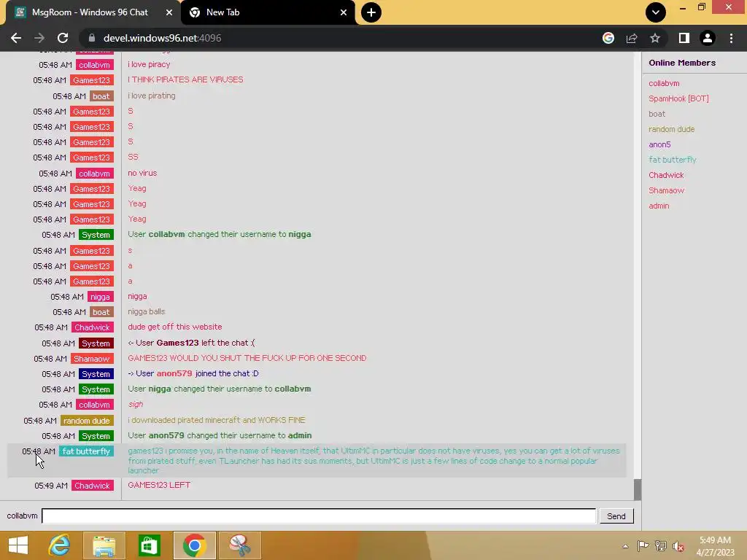
Task: Open the Windows Store taskbar icon
Action: click(x=149, y=545)
